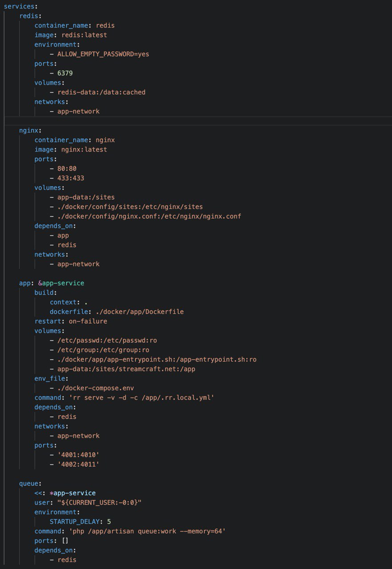
Task: Click the port number 6379
Action: tap(65, 73)
